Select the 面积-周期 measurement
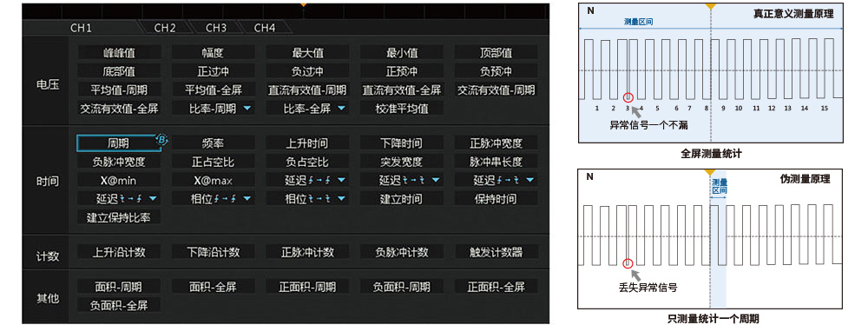This screenshot has height=325, width=868. (x=120, y=287)
